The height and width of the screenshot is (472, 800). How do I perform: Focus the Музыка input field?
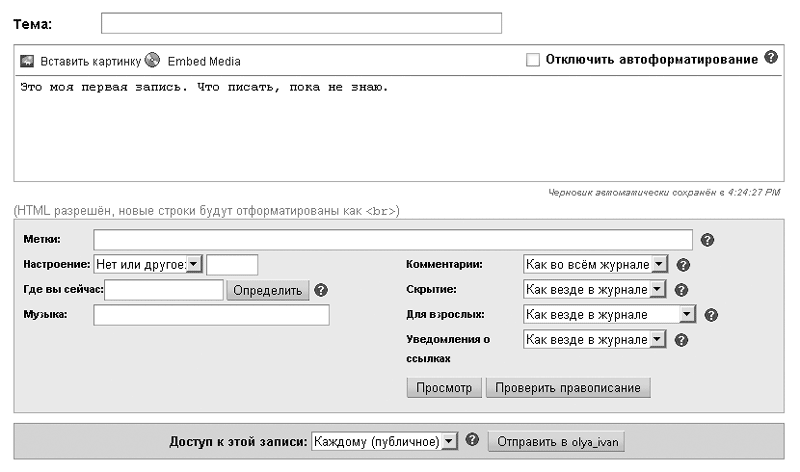pyautogui.click(x=211, y=315)
